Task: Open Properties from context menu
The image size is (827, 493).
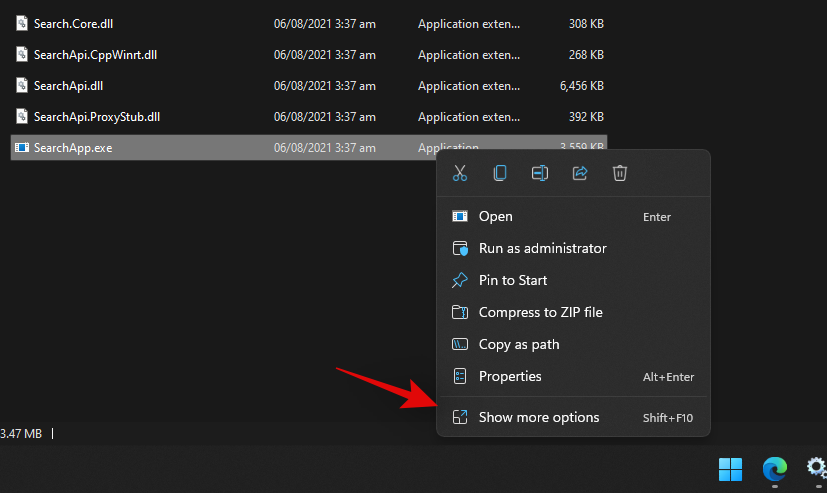Action: tap(573, 376)
